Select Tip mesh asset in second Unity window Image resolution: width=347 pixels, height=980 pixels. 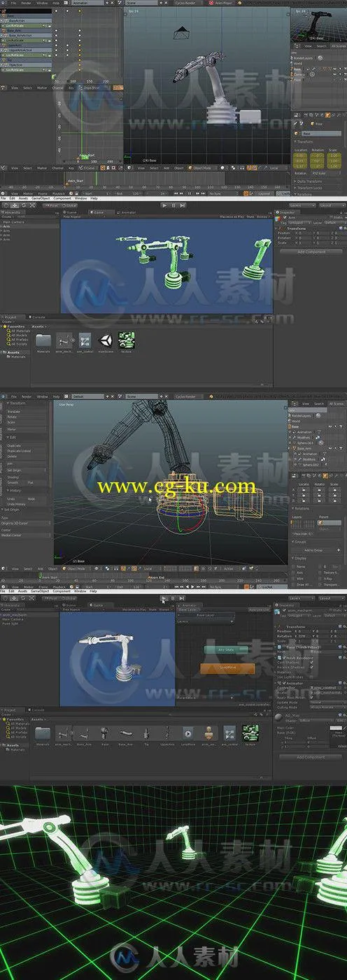point(146,735)
